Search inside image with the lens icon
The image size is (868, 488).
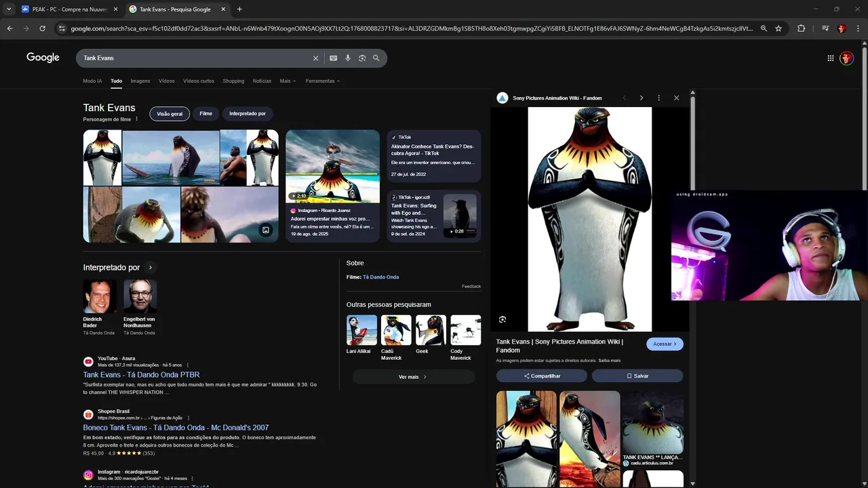[x=502, y=319]
